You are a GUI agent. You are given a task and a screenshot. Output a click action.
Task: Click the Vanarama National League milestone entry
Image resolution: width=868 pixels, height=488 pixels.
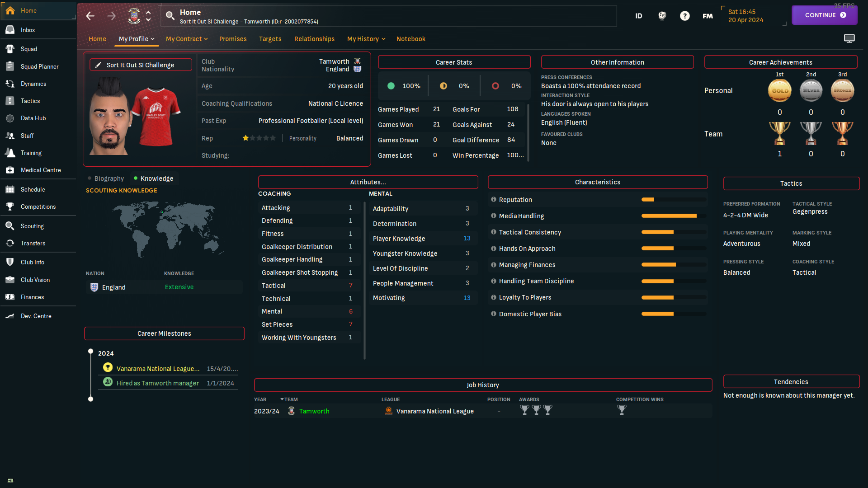coord(158,369)
